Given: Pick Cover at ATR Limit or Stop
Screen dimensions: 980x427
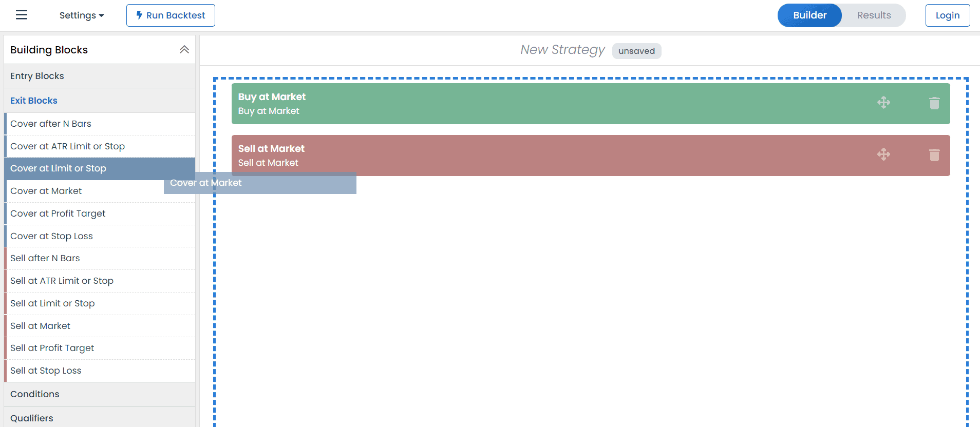Looking at the screenshot, I should pos(67,146).
